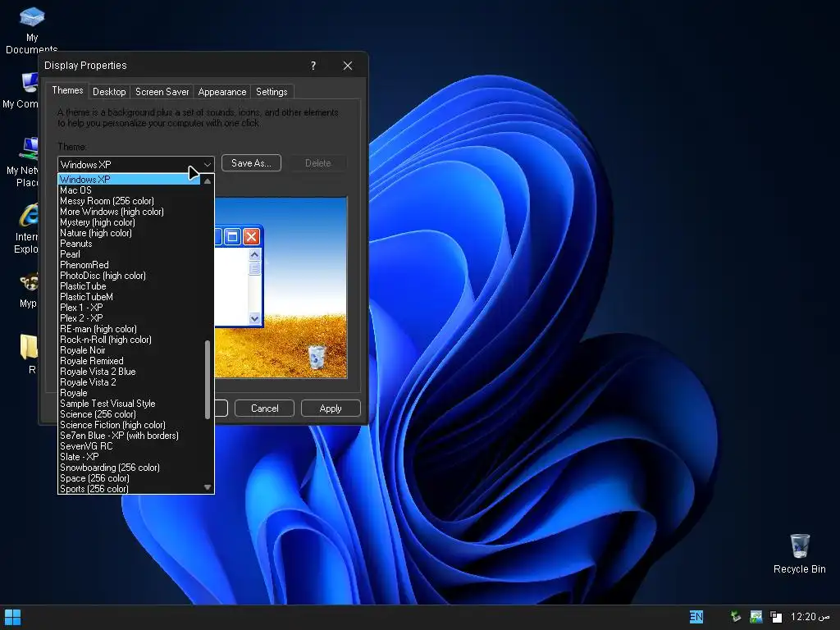840x630 pixels.
Task: Select Plex 1 - XP theme
Action: [129, 308]
